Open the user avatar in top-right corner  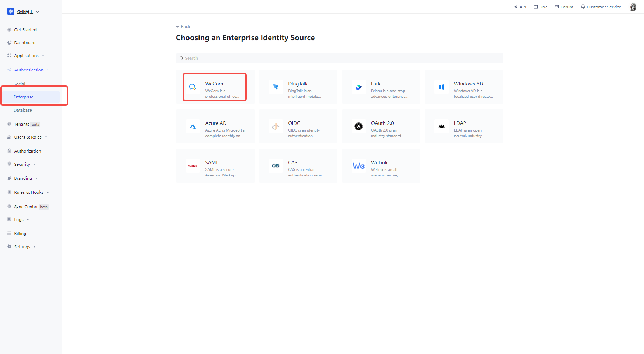(633, 7)
